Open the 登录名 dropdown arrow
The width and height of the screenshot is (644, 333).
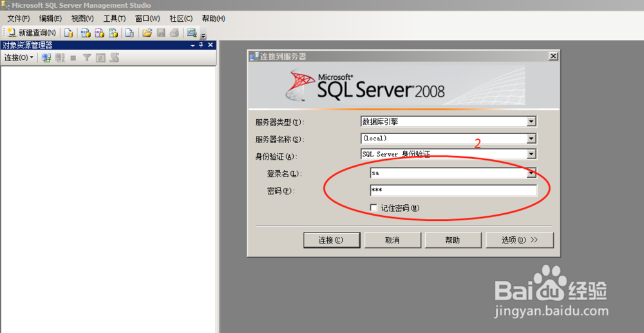coord(532,173)
